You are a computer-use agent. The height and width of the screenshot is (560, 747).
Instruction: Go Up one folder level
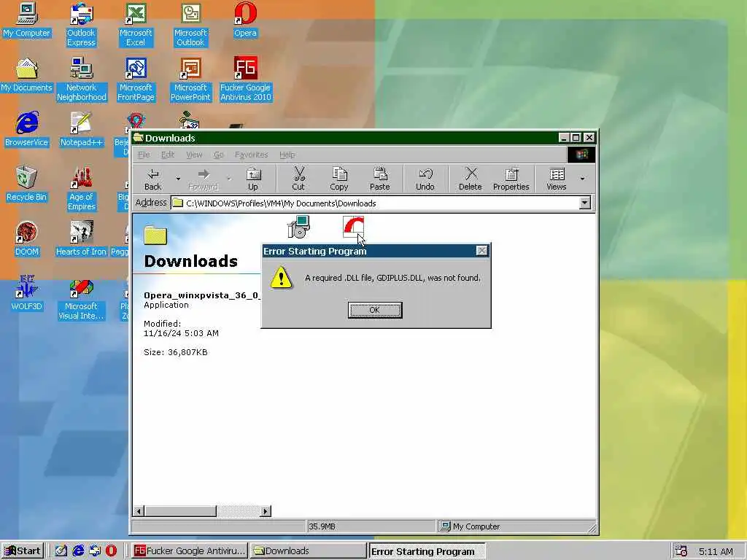pos(253,179)
